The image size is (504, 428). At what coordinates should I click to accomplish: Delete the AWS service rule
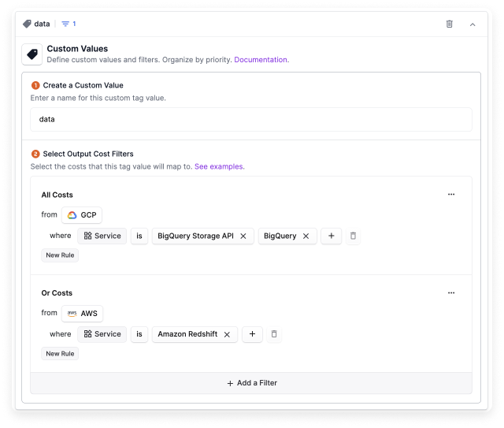tap(274, 334)
